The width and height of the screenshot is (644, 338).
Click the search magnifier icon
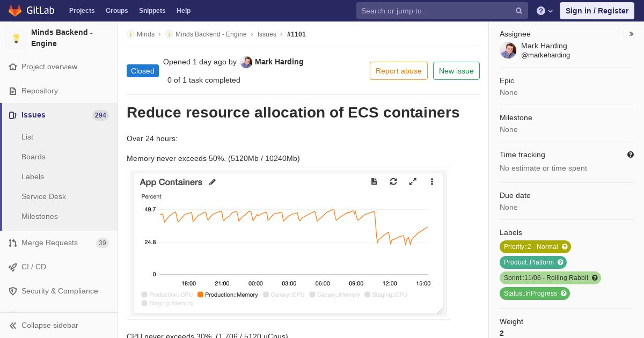pos(519,11)
